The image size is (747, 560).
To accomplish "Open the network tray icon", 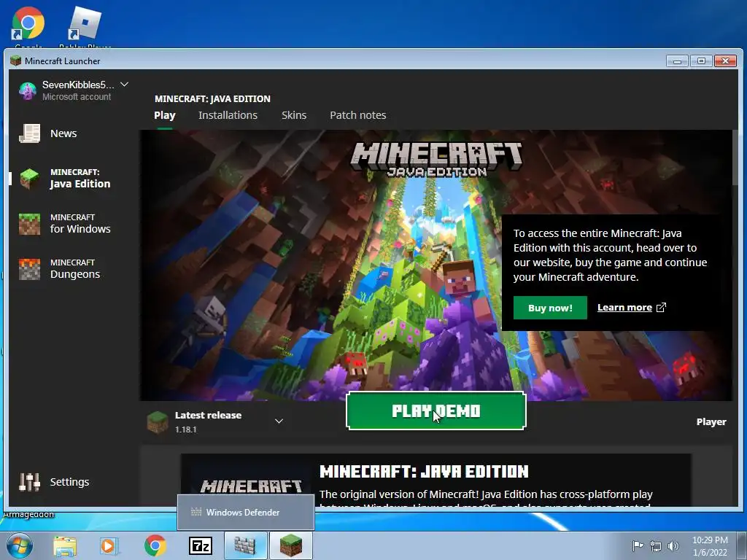I will pyautogui.click(x=656, y=546).
